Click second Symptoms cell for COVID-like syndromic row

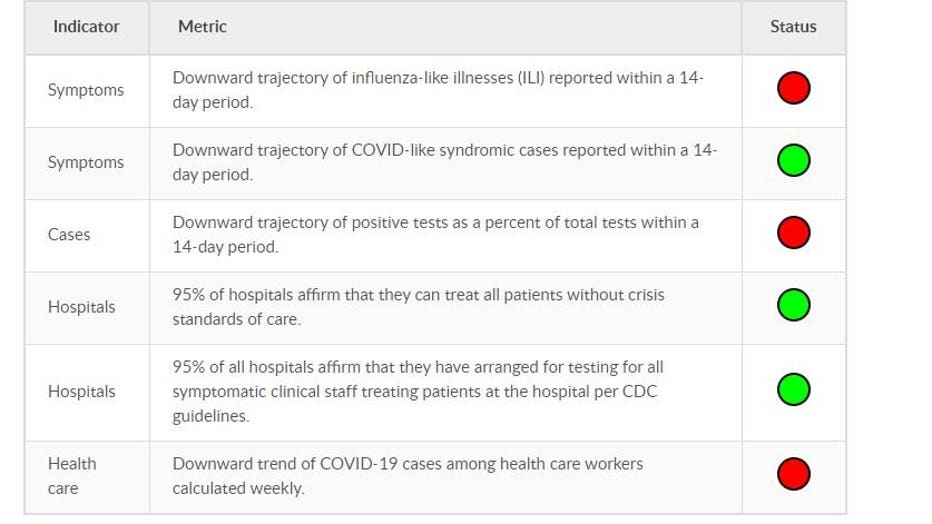point(86,163)
